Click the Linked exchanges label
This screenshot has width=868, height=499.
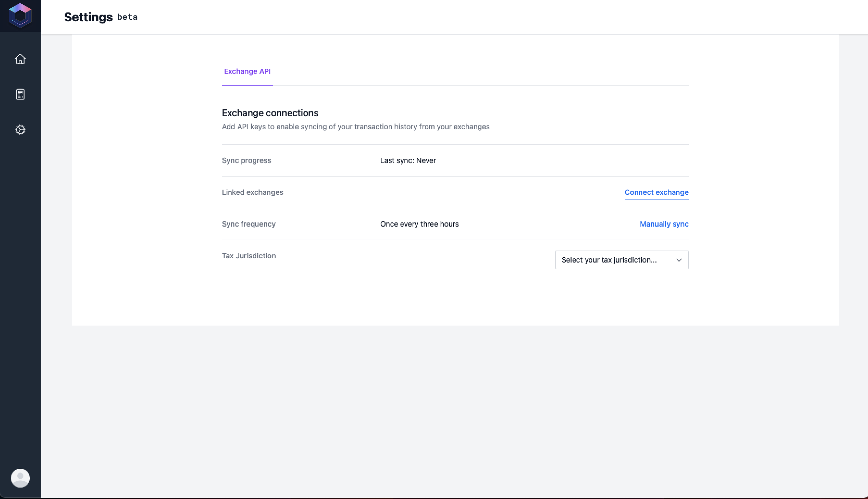252,192
